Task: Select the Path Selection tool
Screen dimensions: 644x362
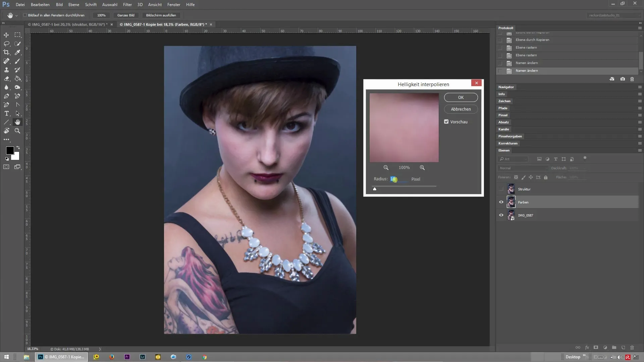Action: [x=17, y=114]
